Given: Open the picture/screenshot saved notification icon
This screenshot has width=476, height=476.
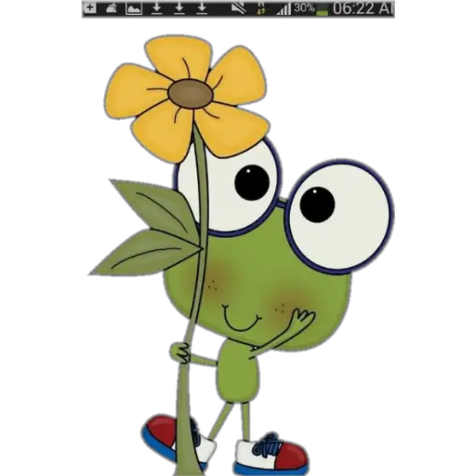Looking at the screenshot, I should (x=134, y=8).
